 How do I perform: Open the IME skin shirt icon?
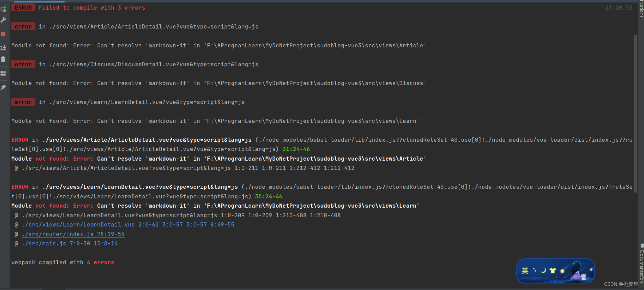(x=553, y=270)
